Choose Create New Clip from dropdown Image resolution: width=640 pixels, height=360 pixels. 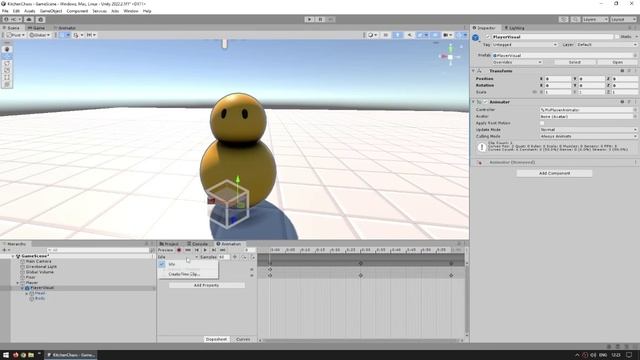tap(184, 274)
